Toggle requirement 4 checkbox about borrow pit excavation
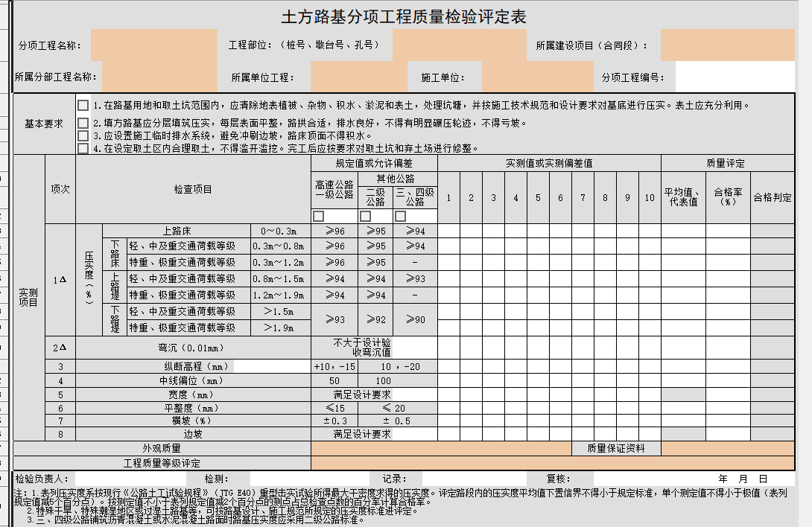812x527 pixels. coord(83,148)
